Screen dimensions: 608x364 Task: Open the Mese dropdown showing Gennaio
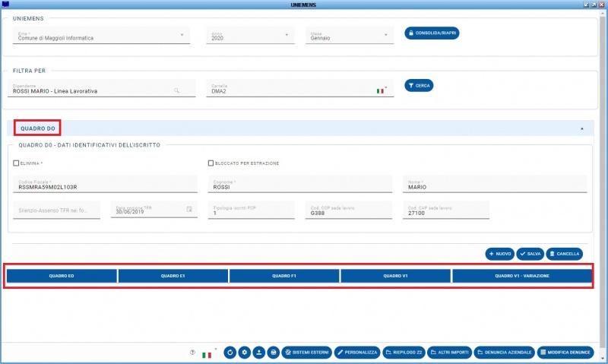point(388,34)
